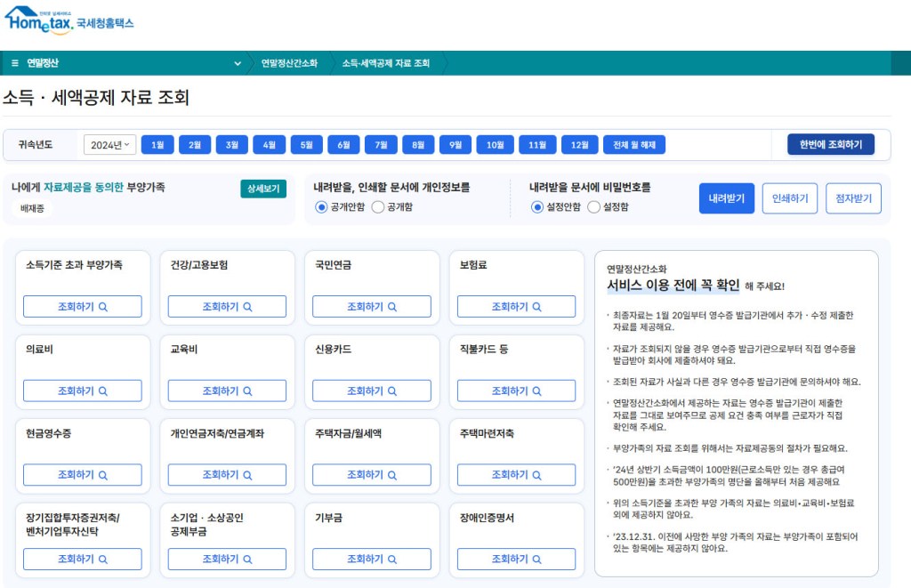The image size is (911, 588).
Task: Click the 전체 월 해제 button
Action: coord(634,145)
